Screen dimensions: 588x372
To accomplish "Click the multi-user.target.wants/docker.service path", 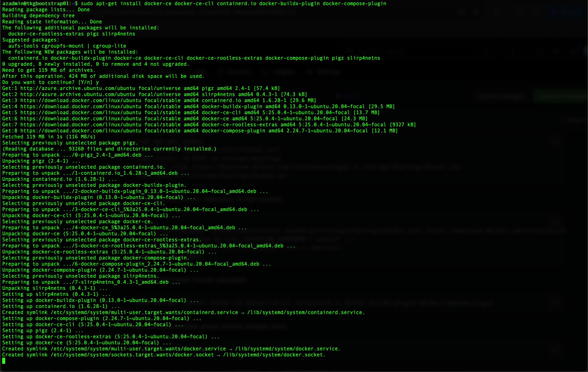I will click(x=138, y=349).
